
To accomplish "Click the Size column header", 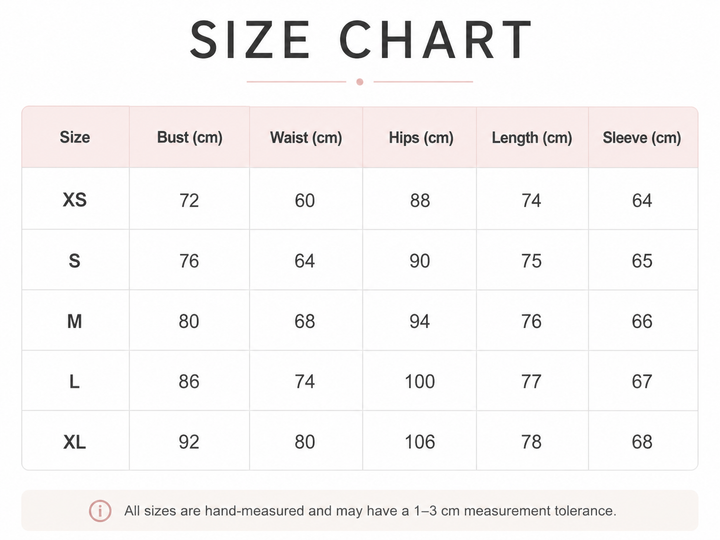I will tap(75, 137).
